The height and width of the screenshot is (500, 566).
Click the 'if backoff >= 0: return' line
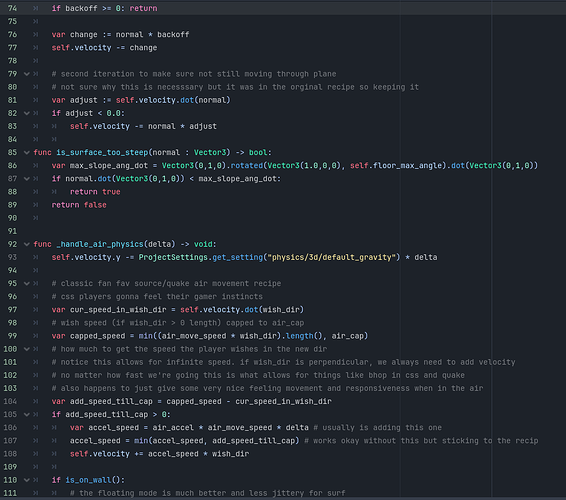(104, 8)
